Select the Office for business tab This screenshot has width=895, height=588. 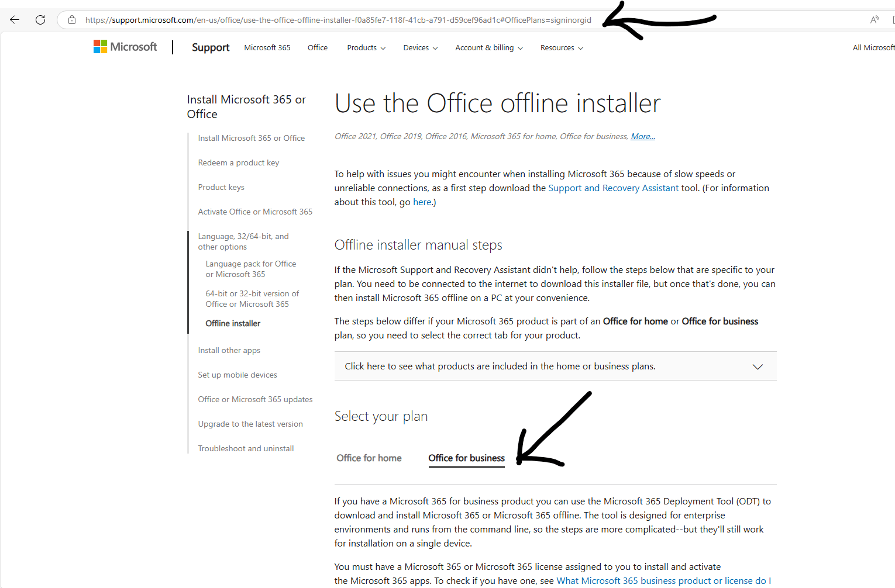pyautogui.click(x=466, y=458)
